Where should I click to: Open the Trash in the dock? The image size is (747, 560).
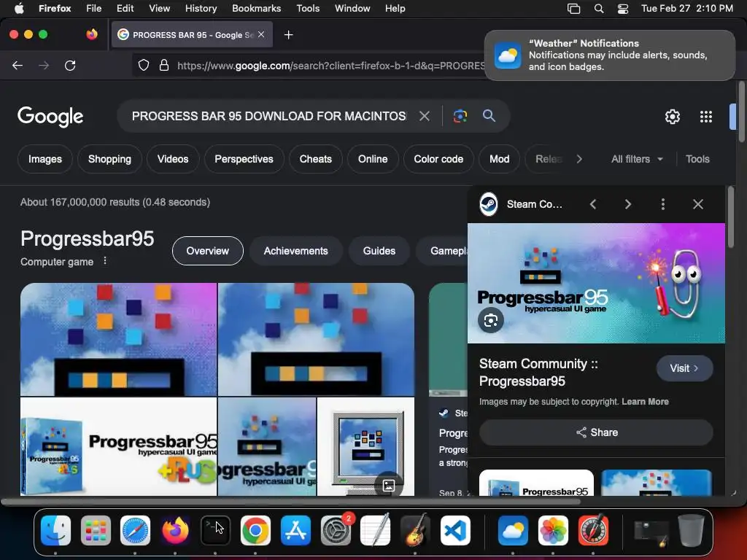(x=691, y=530)
